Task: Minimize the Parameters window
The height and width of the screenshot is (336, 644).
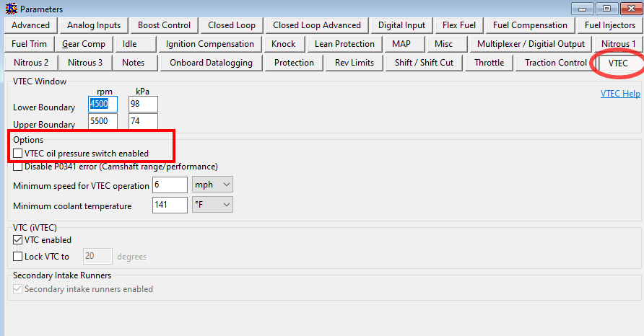Action: (582, 9)
